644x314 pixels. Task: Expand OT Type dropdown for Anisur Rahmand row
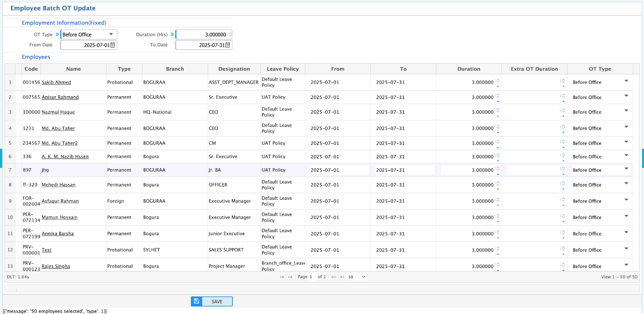(626, 96)
